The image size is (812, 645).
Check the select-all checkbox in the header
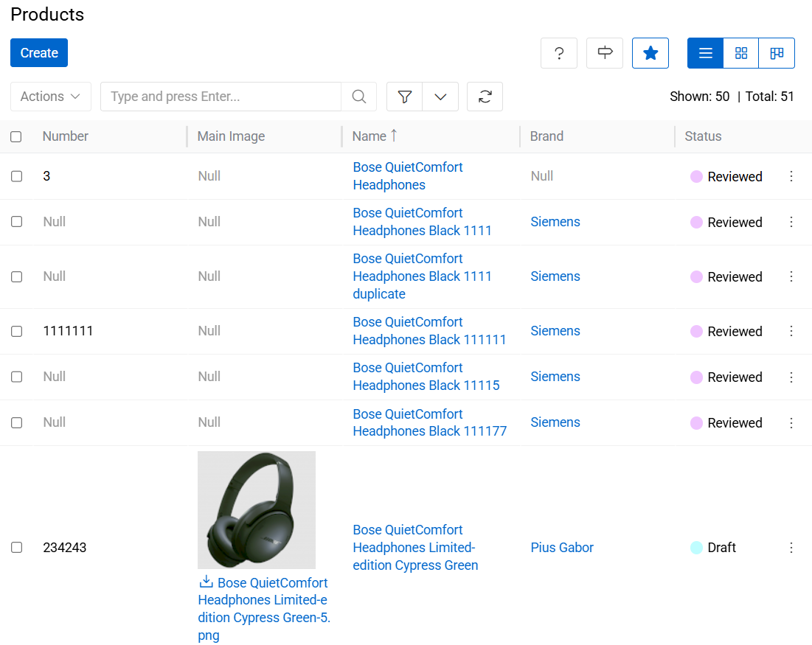point(16,136)
